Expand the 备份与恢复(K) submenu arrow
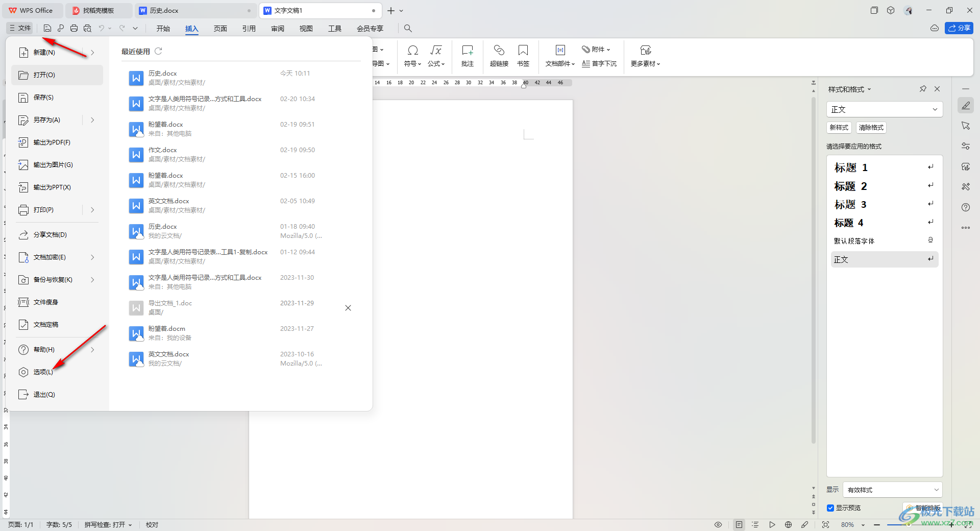 pos(92,280)
